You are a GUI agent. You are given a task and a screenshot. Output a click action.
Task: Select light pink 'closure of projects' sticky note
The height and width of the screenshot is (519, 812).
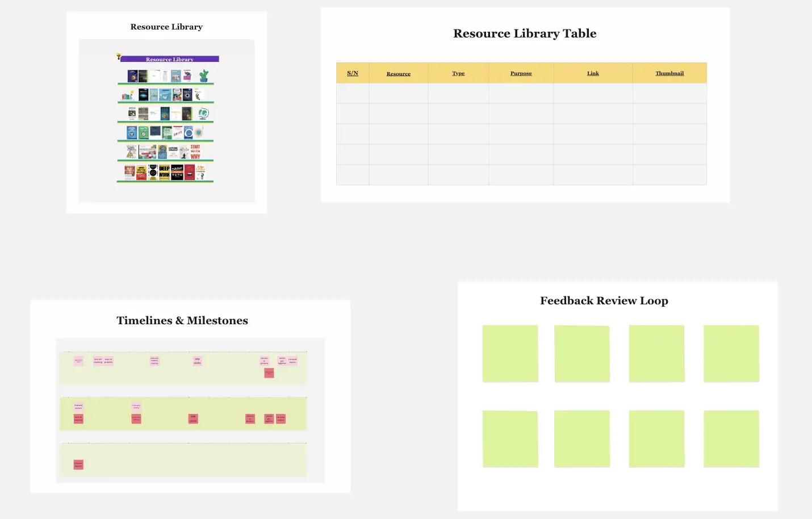pyautogui.click(x=264, y=361)
